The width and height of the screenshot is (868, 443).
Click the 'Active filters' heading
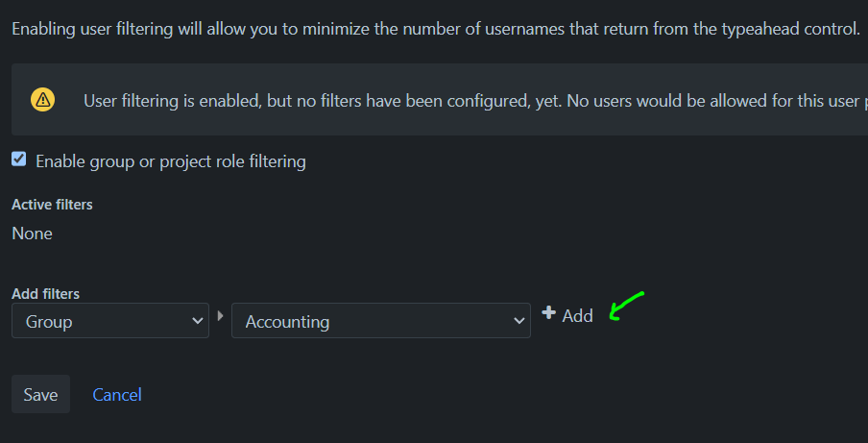[52, 205]
